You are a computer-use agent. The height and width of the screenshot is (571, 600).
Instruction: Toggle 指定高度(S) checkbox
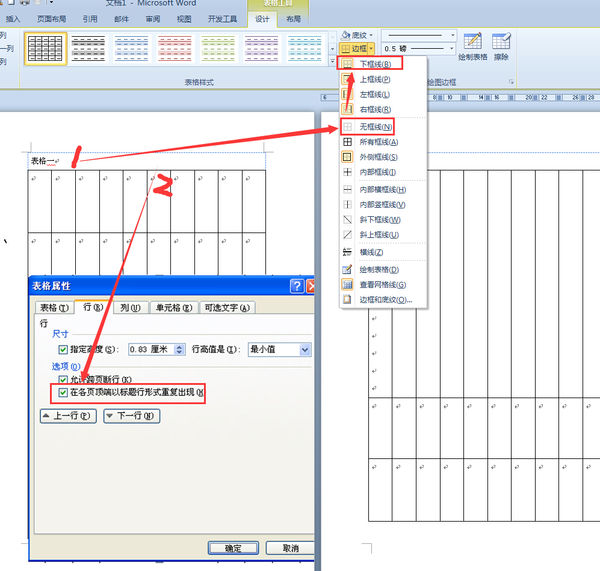coord(63,349)
